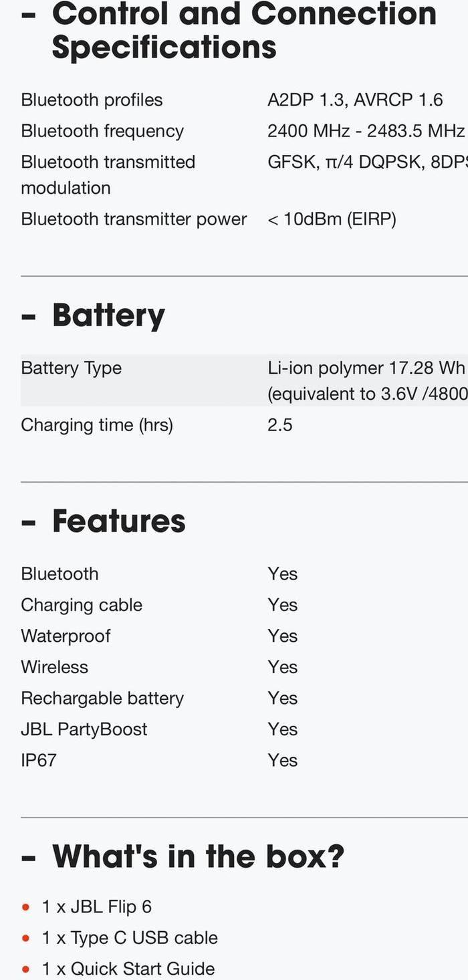Select the < 10dBm (EIRP) value
The width and height of the screenshot is (468, 980).
[x=332, y=219]
